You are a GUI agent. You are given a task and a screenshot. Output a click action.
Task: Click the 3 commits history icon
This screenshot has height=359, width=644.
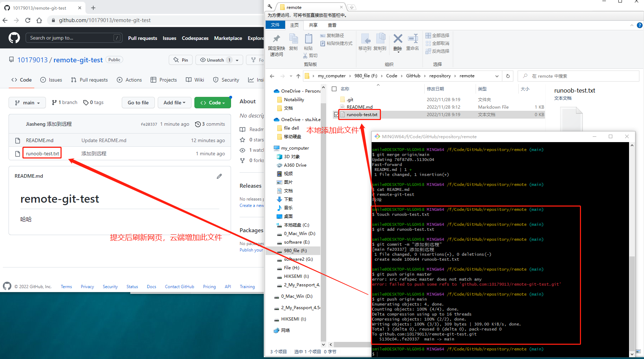[198, 124]
